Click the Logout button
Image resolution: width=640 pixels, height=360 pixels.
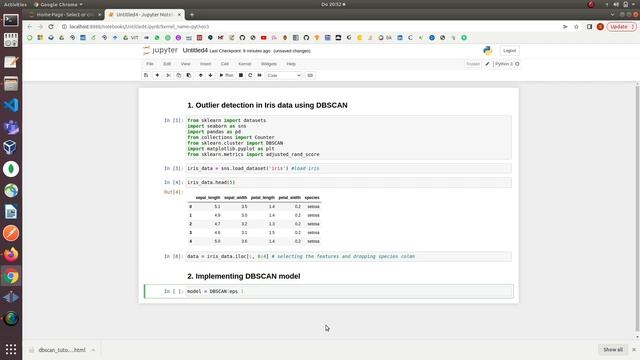(x=509, y=51)
